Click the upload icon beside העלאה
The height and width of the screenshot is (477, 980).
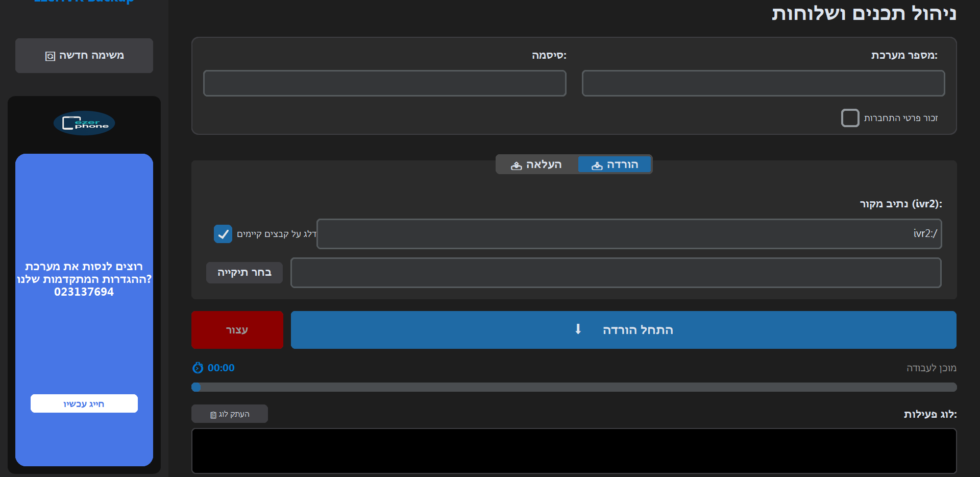(516, 165)
